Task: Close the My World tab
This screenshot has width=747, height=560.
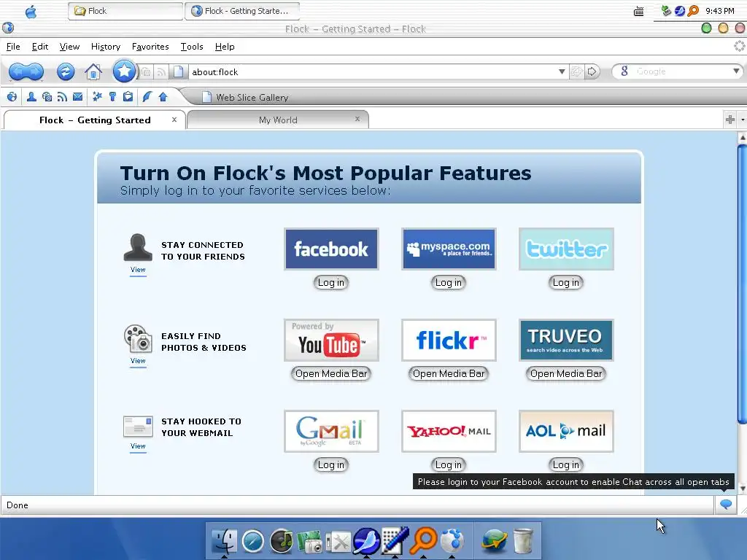Action: coord(357,119)
